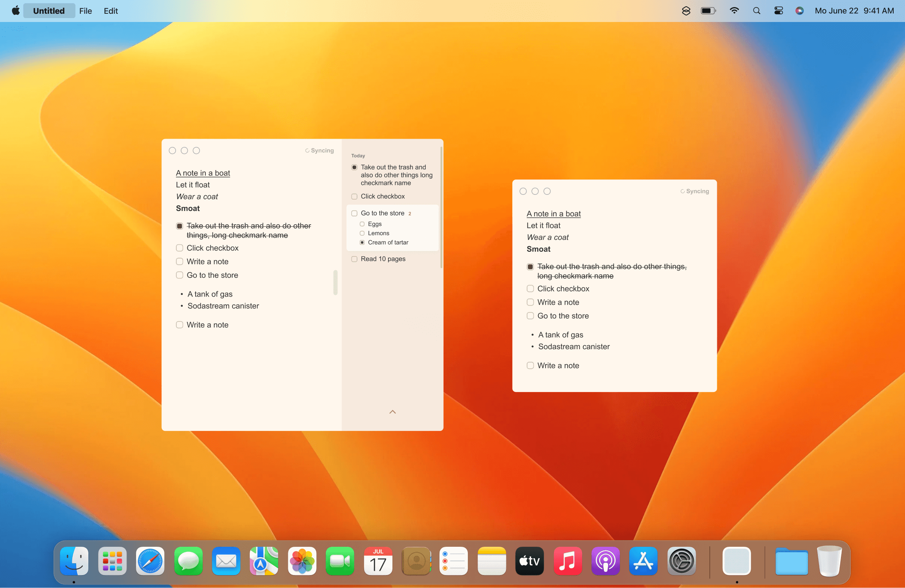
Task: Click 'Sodastream canister' bullet in left note
Action: pos(223,306)
